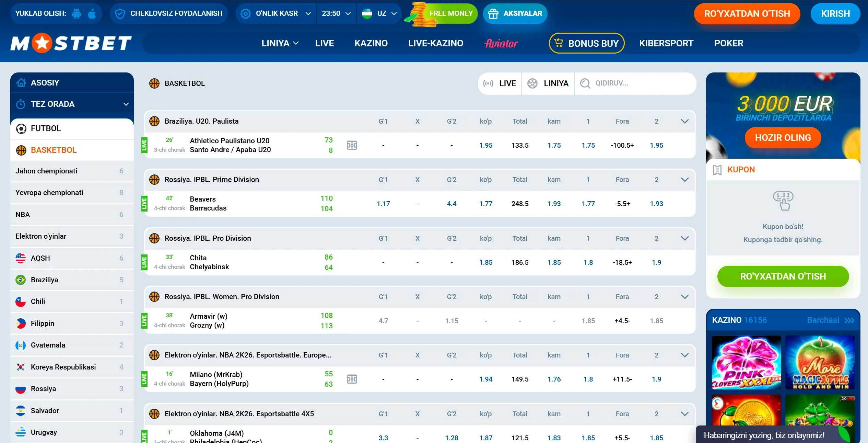Click the BONUS BUY button
The image size is (868, 443).
587,43
